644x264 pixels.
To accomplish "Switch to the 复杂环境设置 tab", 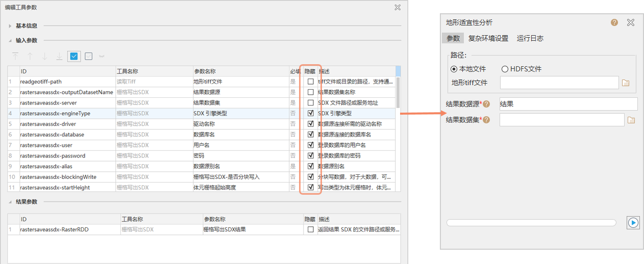I will pyautogui.click(x=488, y=38).
